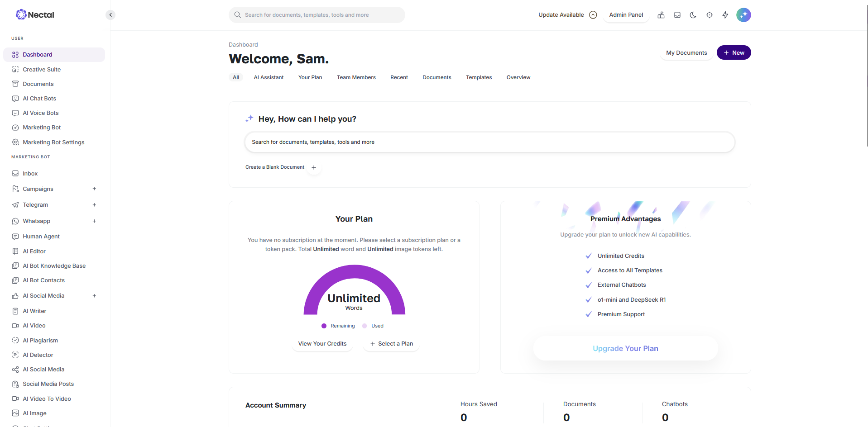Open quick actions via the lightning icon
Image resolution: width=868 pixels, height=427 pixels.
click(725, 14)
